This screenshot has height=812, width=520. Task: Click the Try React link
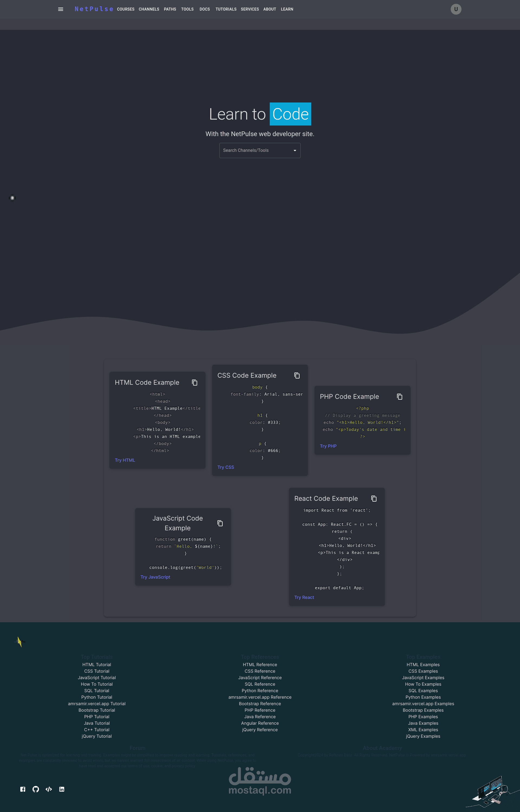click(304, 598)
